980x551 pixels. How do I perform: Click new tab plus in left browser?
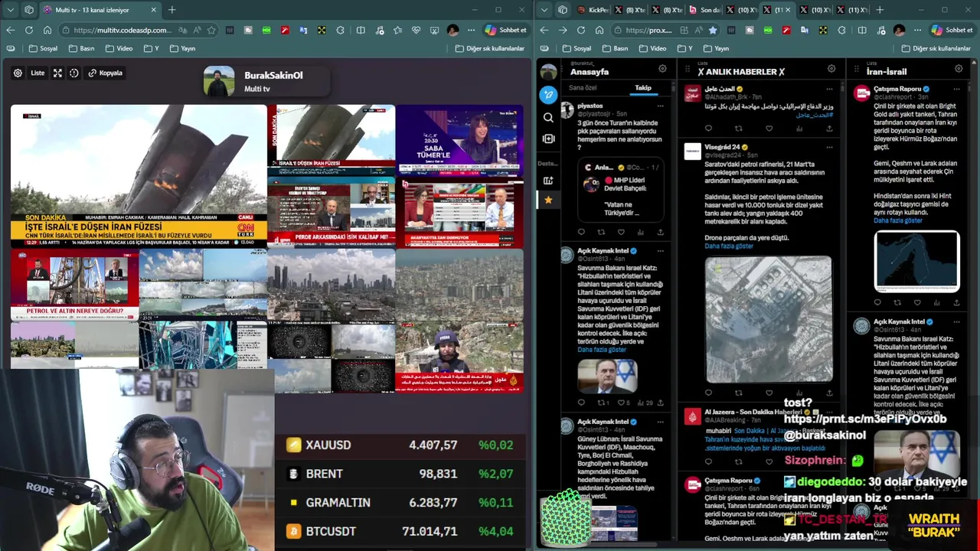click(x=171, y=10)
